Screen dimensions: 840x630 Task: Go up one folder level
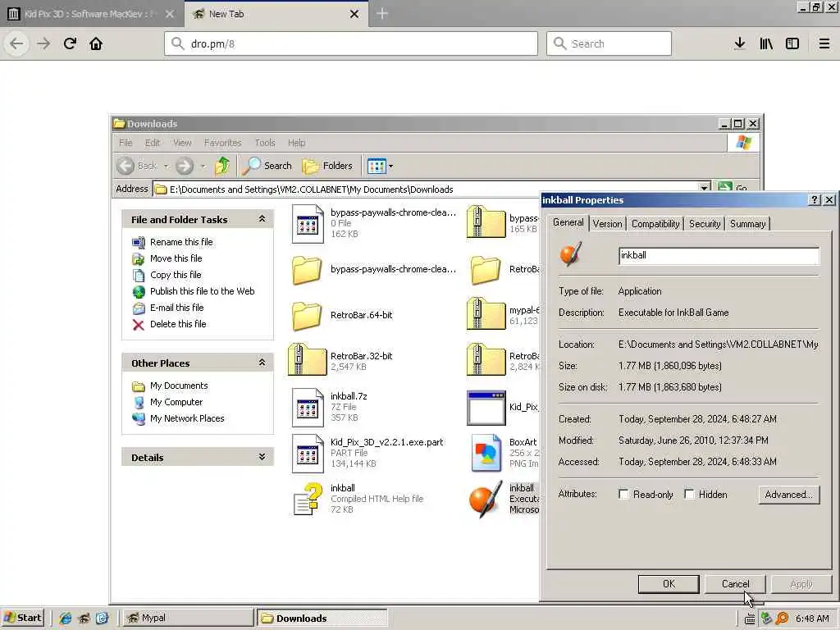point(222,166)
